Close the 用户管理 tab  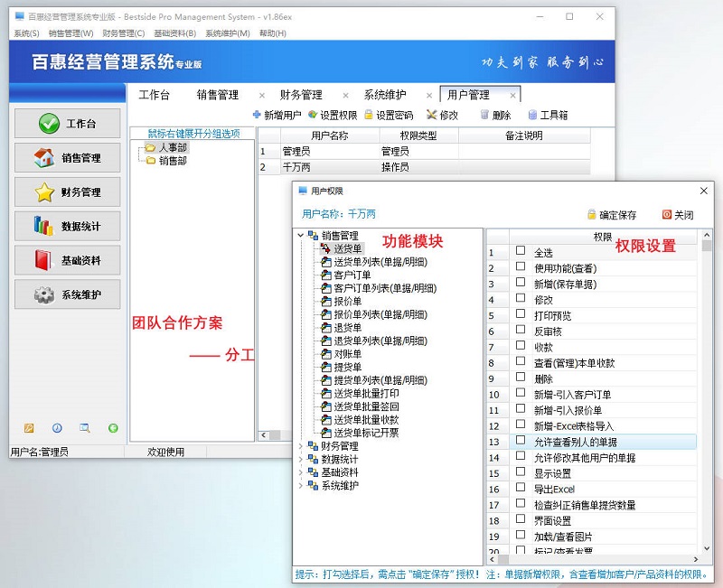coord(512,96)
